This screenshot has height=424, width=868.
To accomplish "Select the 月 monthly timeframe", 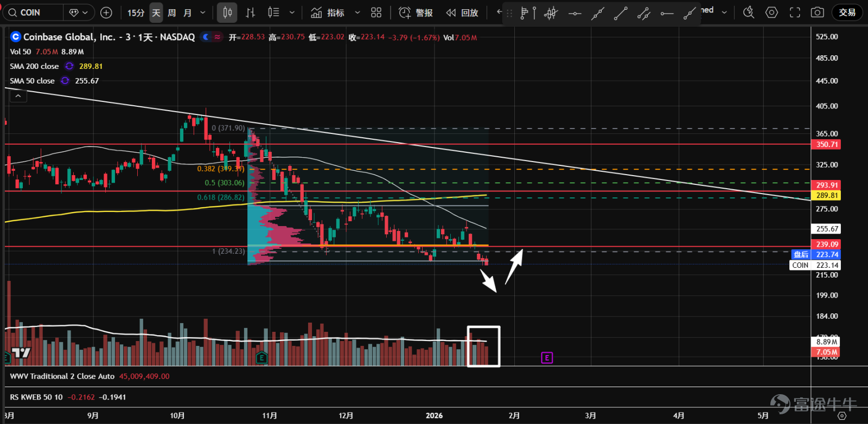I will 188,12.
